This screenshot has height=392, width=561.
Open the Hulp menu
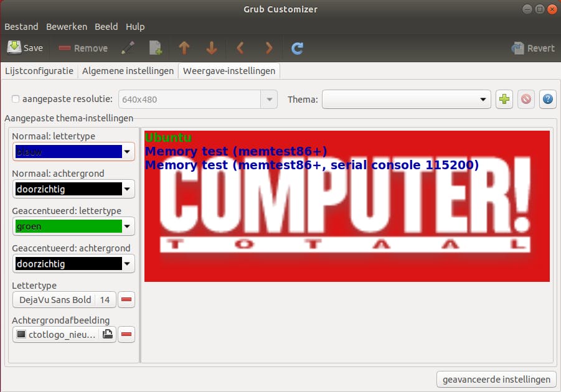[x=135, y=27]
